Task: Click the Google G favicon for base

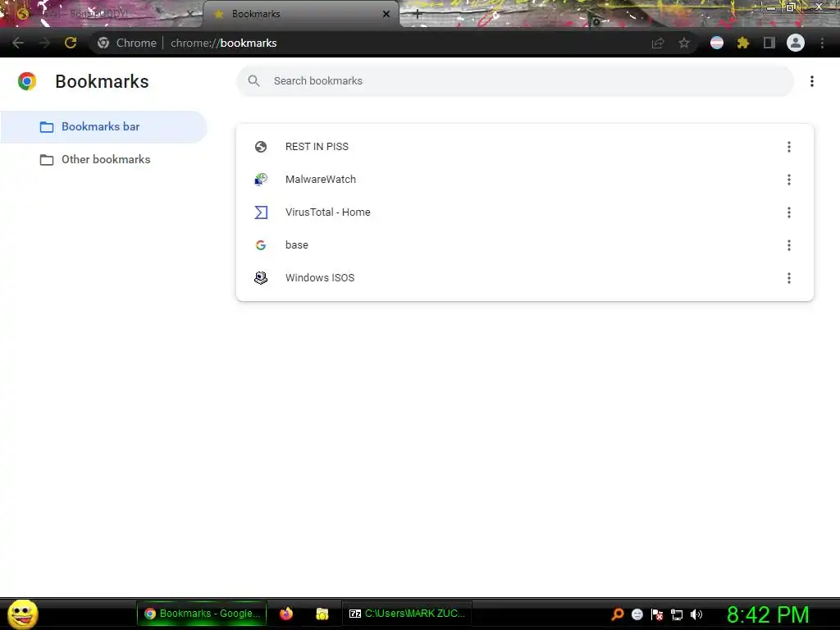Action: 261,244
